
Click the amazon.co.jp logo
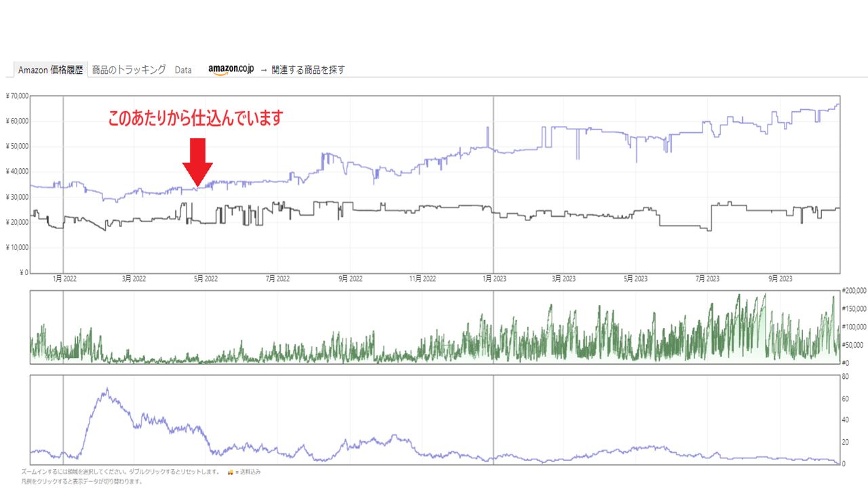point(231,70)
